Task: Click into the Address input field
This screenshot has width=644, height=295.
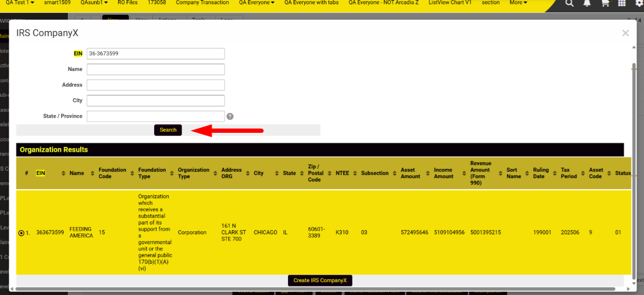Action: pyautogui.click(x=156, y=85)
